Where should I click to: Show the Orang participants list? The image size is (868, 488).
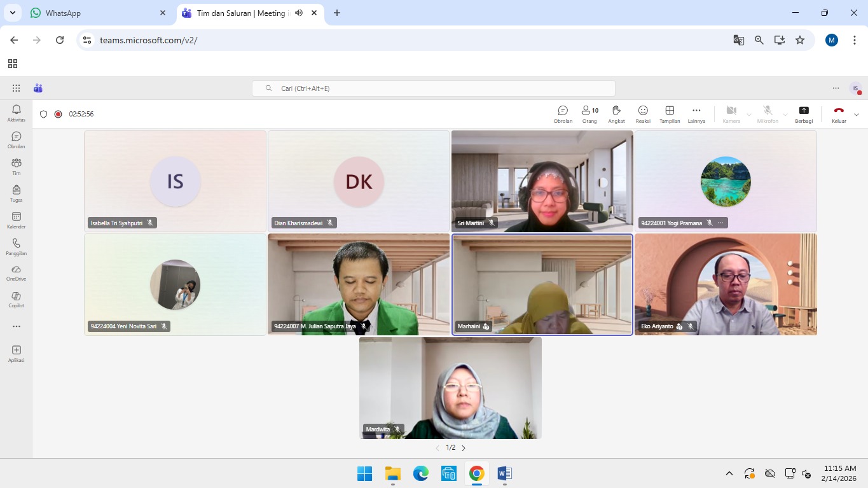pos(589,114)
